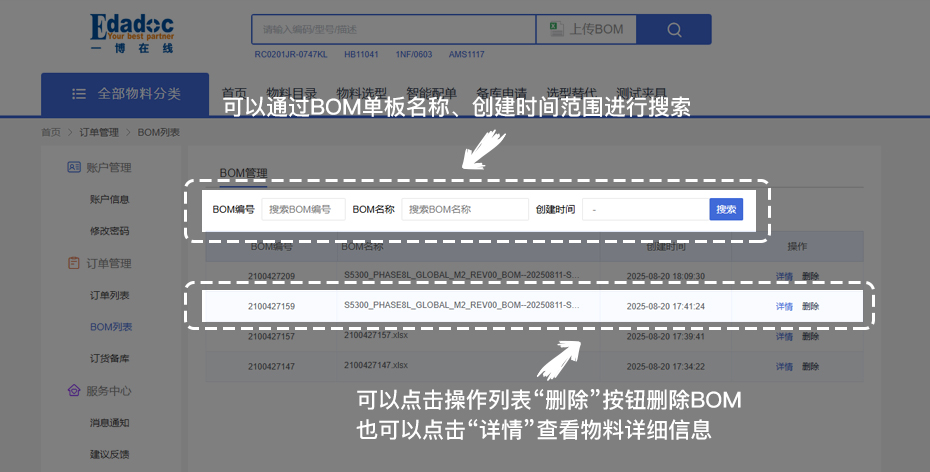Open 订单列表 in sidebar

tap(110, 295)
